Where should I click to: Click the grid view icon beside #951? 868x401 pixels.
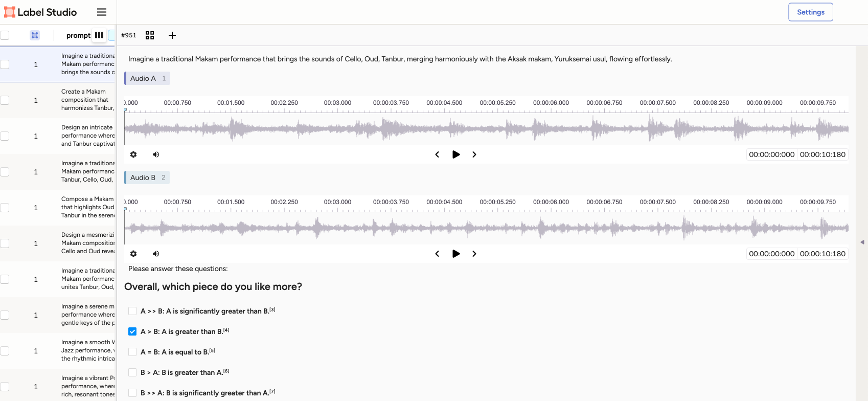pyautogui.click(x=150, y=35)
